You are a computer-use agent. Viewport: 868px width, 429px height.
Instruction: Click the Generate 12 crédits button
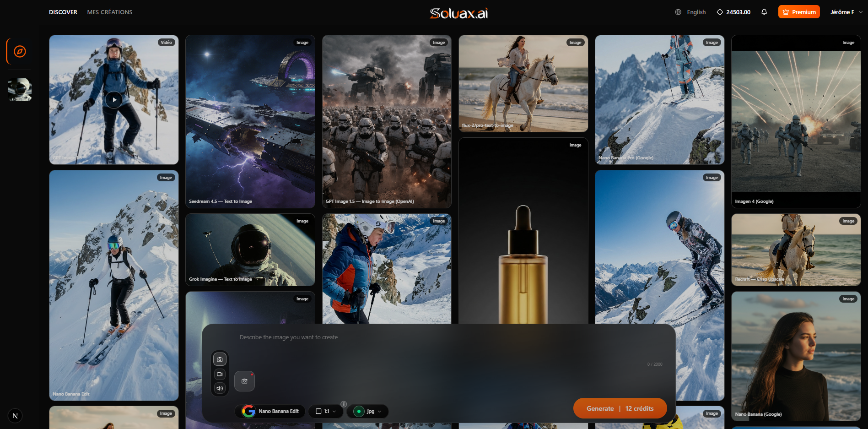pos(620,408)
